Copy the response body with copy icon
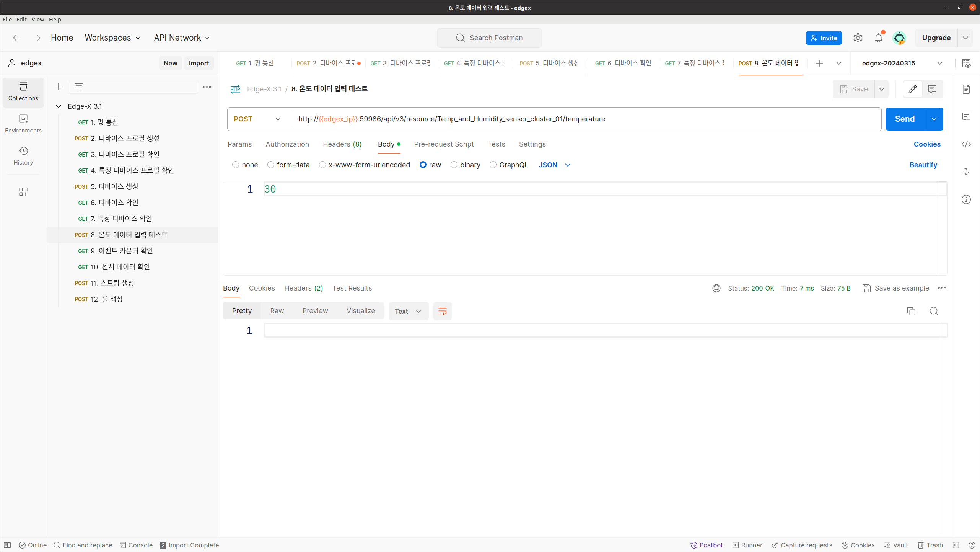The image size is (980, 552). (911, 311)
